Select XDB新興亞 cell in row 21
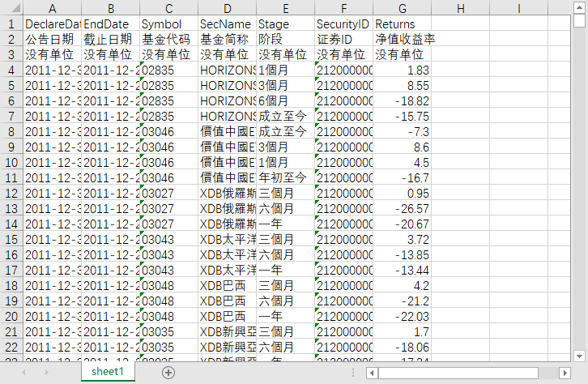 click(228, 331)
